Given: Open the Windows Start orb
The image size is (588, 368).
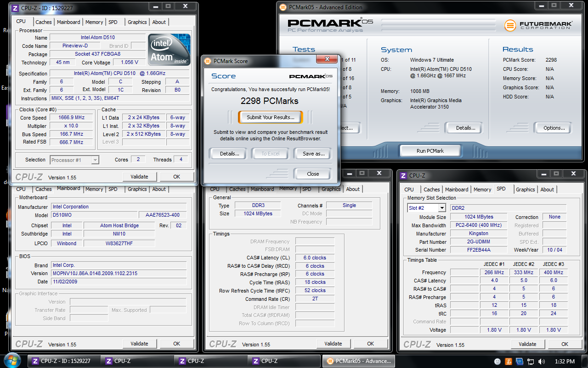Looking at the screenshot, I should tap(12, 361).
